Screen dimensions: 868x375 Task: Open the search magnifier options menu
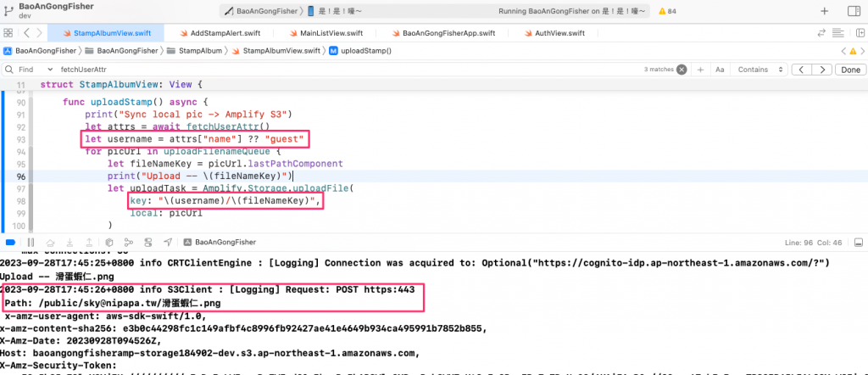(x=8, y=70)
